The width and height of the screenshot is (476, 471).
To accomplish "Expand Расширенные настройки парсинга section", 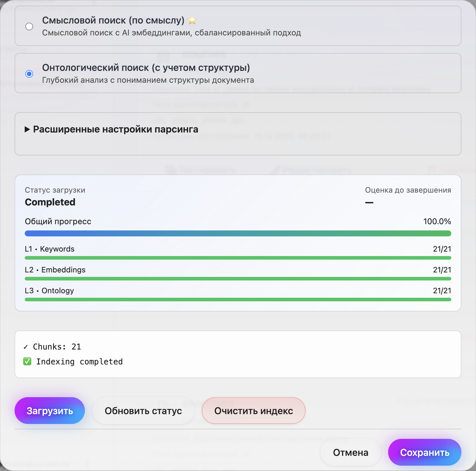I will (x=116, y=130).
